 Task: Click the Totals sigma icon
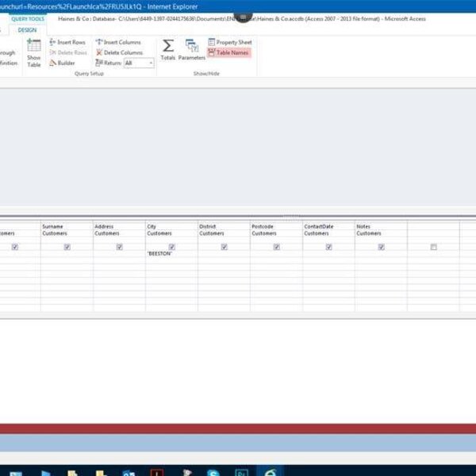168,49
